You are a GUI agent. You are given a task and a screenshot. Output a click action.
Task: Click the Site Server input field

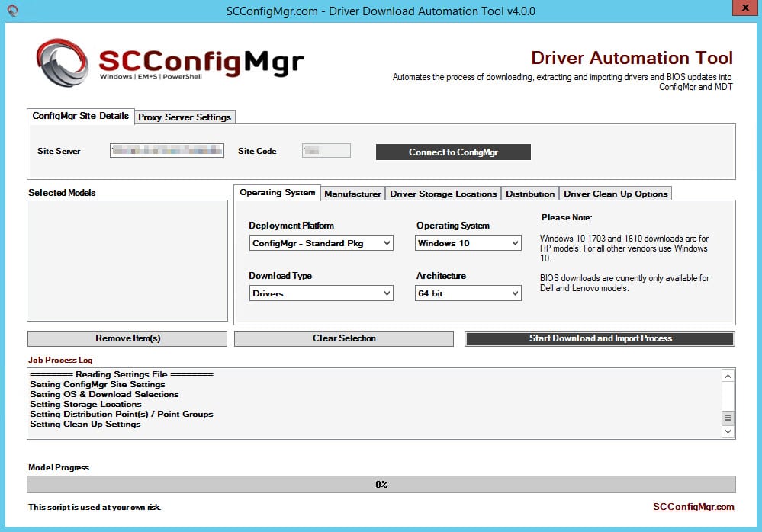pyautogui.click(x=167, y=150)
